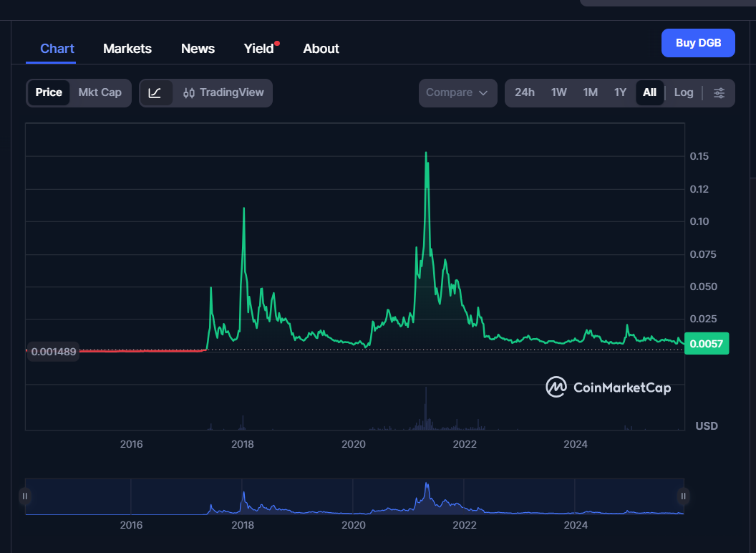Expand the USD currency selector

[x=706, y=425]
